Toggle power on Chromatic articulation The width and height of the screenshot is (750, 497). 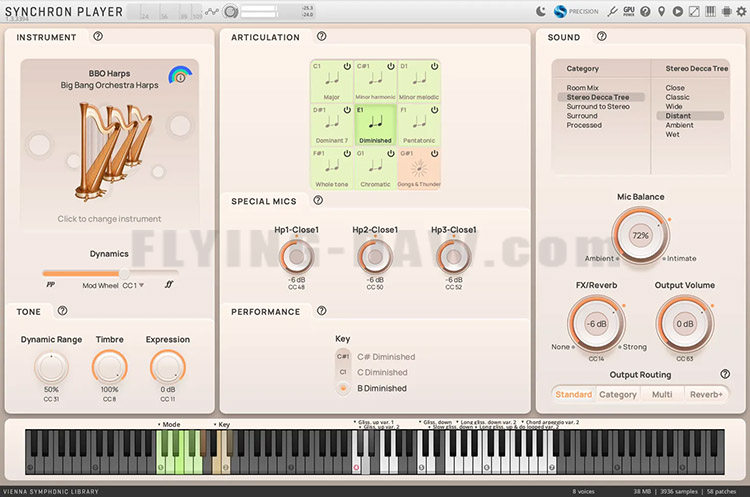tap(390, 154)
